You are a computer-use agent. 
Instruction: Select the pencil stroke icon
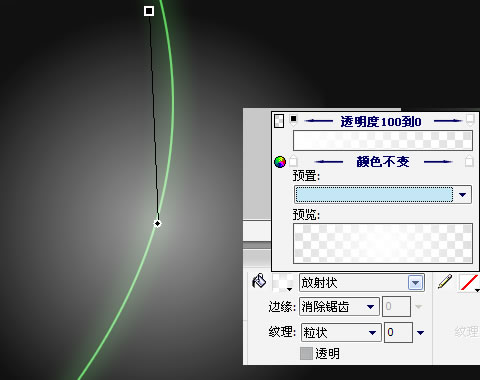pos(445,281)
